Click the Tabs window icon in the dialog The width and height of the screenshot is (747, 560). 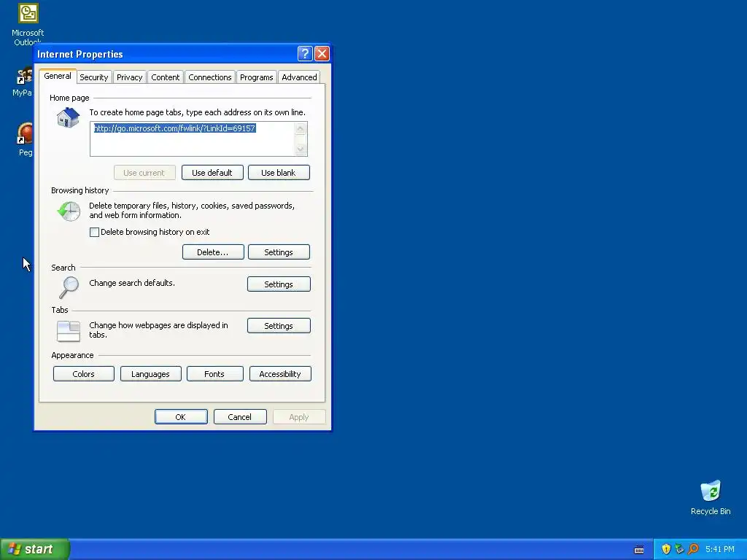69,332
